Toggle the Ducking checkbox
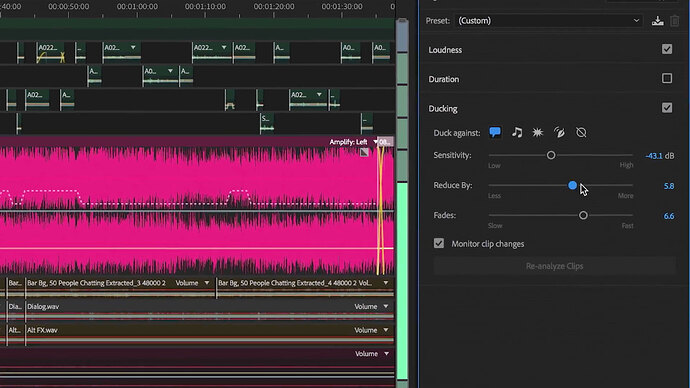This screenshot has height=388, width=690. coord(667,108)
